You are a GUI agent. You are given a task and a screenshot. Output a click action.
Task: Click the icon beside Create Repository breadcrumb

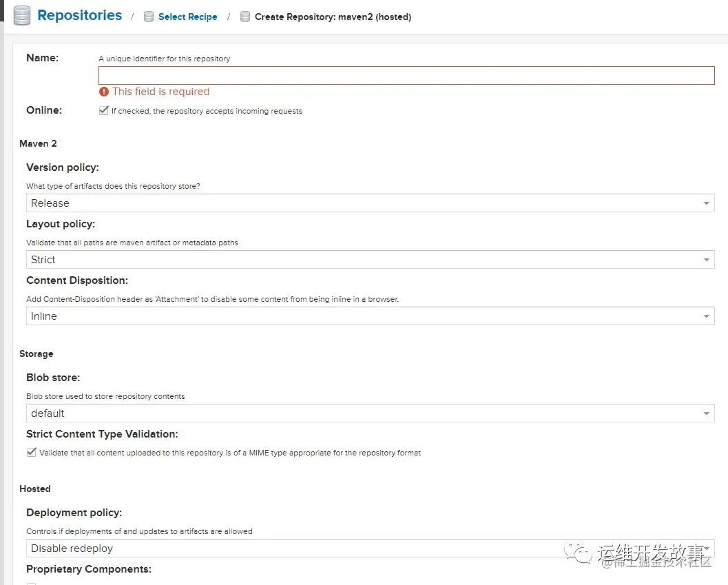[x=245, y=17]
